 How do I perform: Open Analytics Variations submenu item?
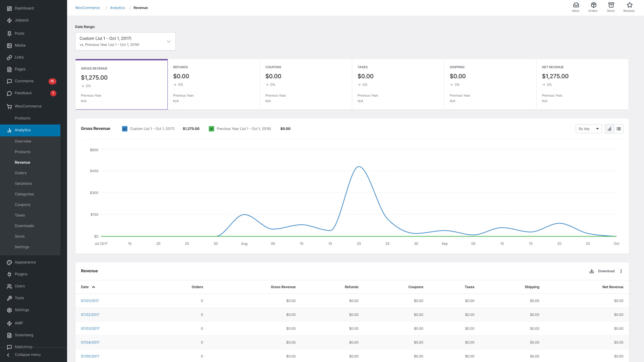click(23, 184)
